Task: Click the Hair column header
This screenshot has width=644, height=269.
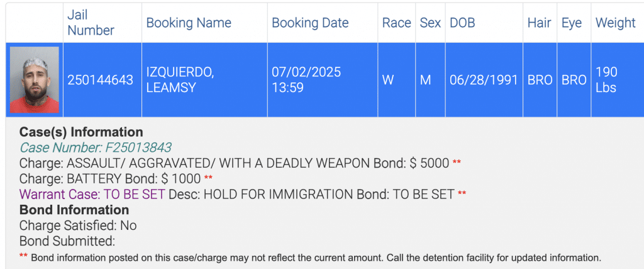Action: pyautogui.click(x=540, y=23)
